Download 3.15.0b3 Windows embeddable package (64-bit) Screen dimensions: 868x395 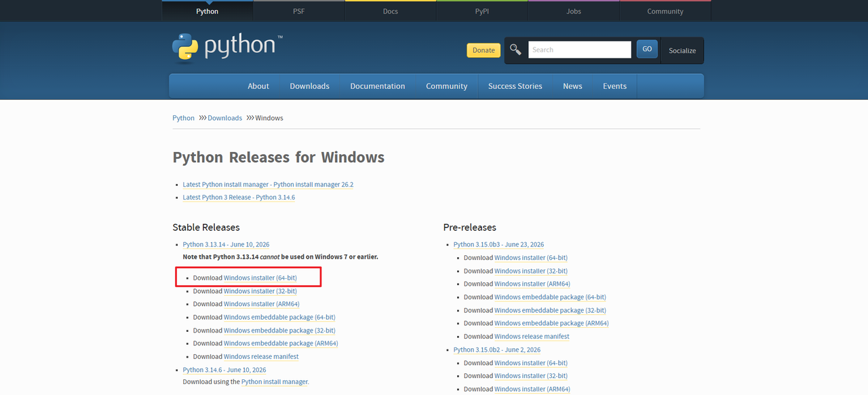[550, 297]
